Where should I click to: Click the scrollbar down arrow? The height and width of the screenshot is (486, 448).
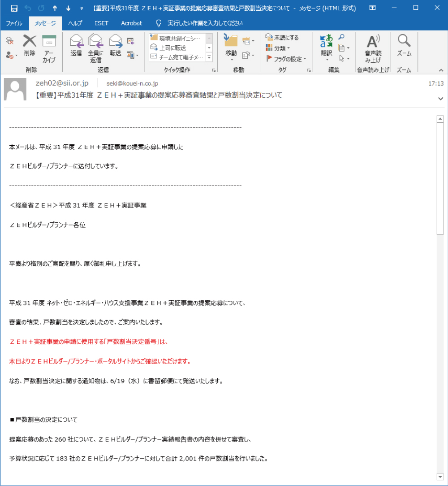(x=440, y=477)
